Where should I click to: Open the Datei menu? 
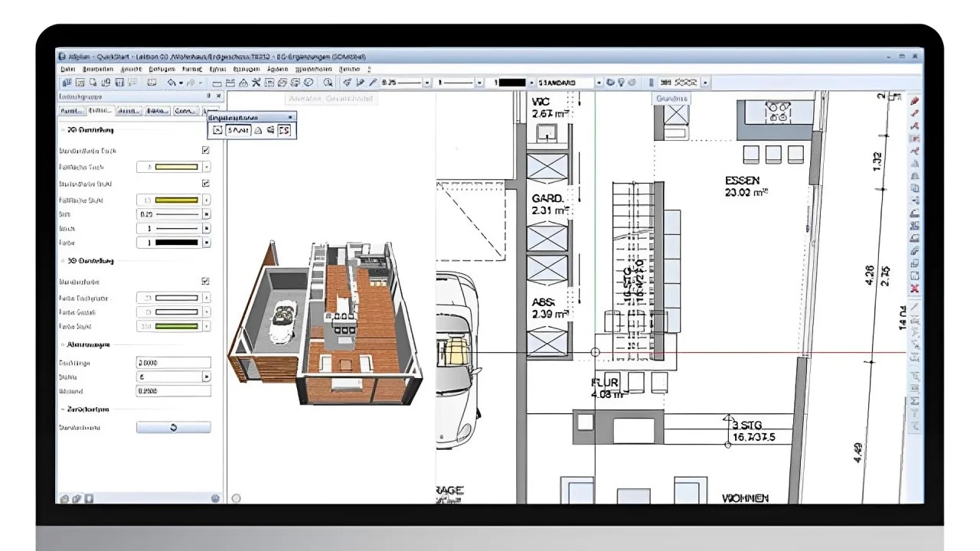(x=68, y=69)
